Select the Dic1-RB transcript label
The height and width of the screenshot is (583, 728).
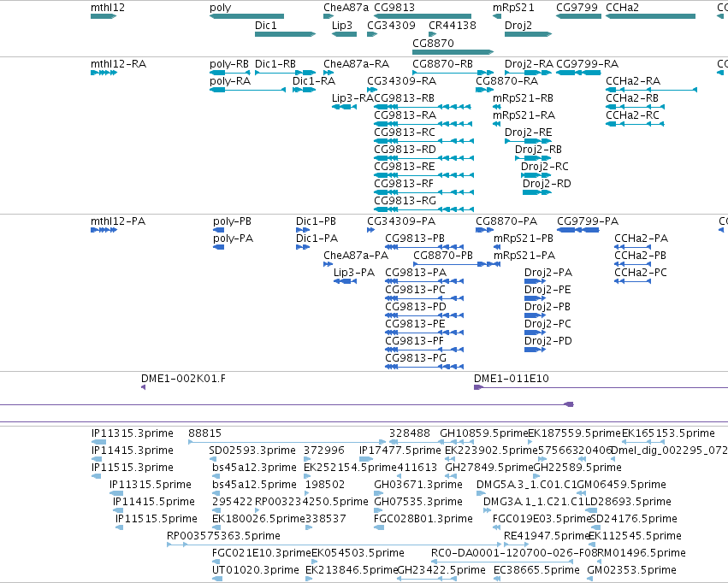[275, 64]
